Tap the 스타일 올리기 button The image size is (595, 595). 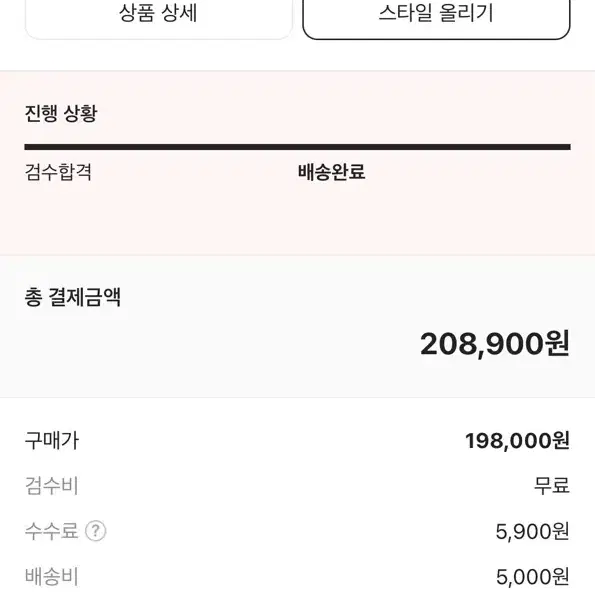[436, 15]
